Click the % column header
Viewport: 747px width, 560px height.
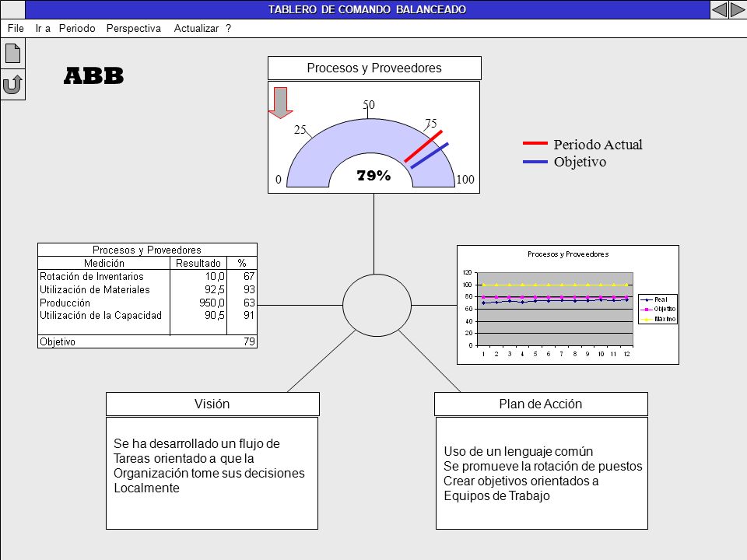pyautogui.click(x=242, y=263)
